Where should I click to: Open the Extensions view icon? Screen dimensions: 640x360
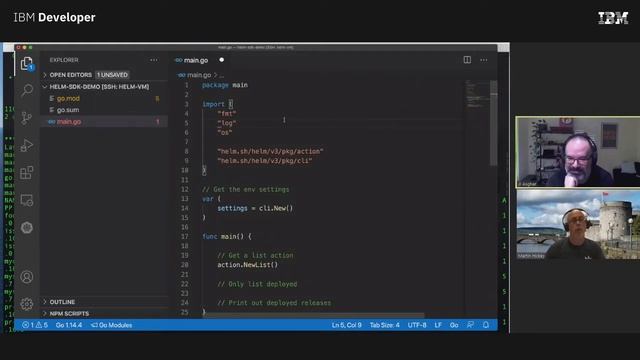(x=27, y=173)
